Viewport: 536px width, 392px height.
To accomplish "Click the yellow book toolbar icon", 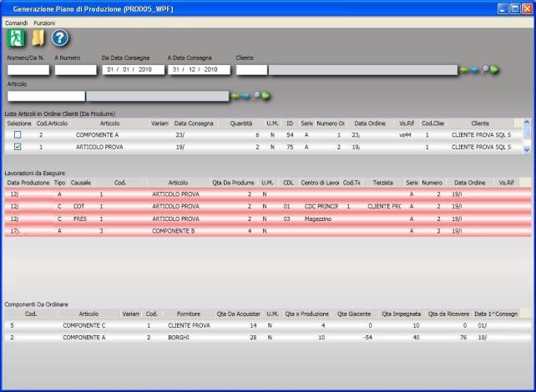I will pos(38,38).
